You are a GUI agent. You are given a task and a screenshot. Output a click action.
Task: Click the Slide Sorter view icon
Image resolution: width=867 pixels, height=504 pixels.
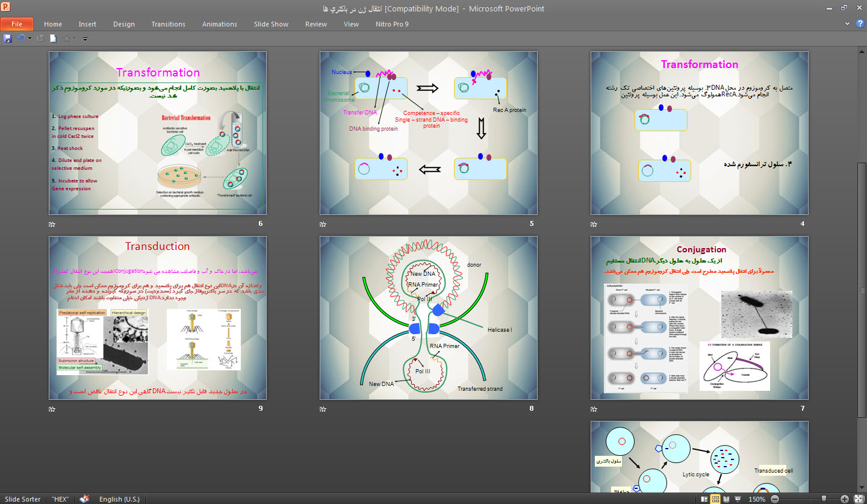coord(716,499)
